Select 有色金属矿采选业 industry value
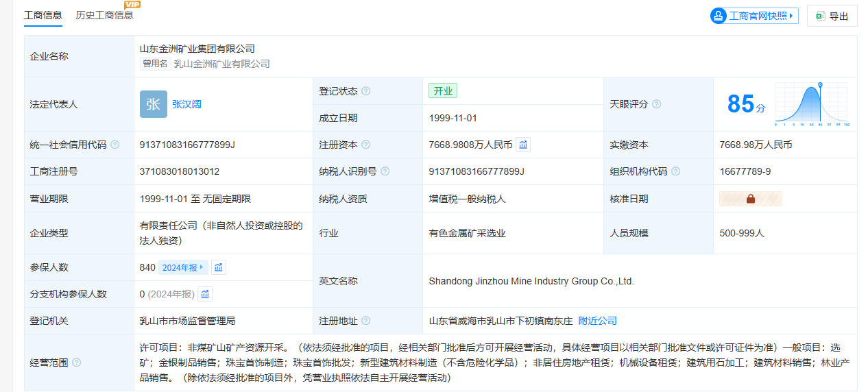 tap(468, 233)
